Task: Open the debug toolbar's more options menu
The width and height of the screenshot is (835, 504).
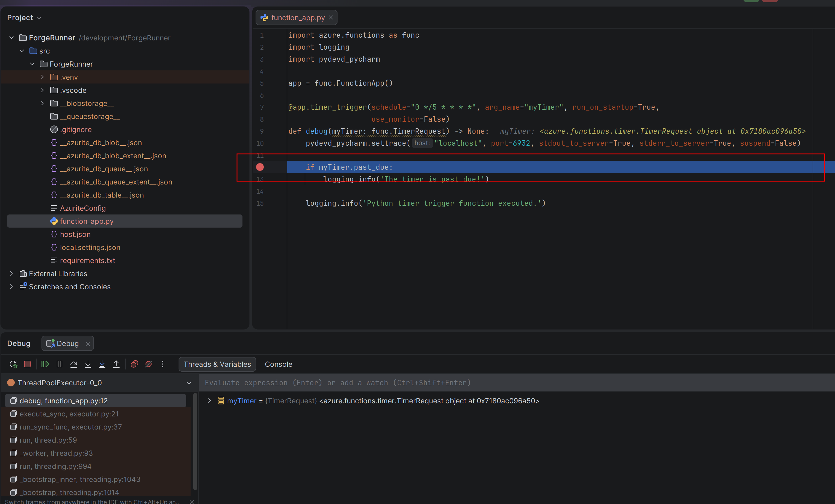Action: tap(163, 364)
